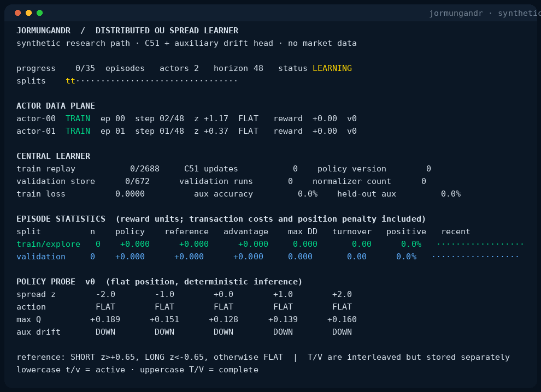
Task: Click the max Q +0.160 value
Action: [342, 319]
